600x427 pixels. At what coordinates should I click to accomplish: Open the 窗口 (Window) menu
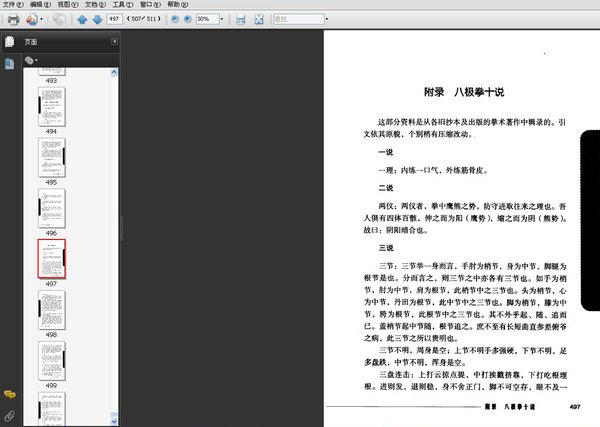(x=150, y=5)
